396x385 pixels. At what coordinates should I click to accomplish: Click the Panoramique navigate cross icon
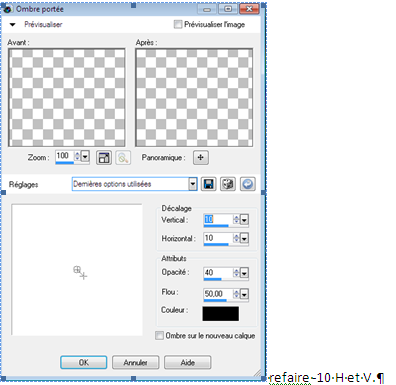[x=201, y=158]
